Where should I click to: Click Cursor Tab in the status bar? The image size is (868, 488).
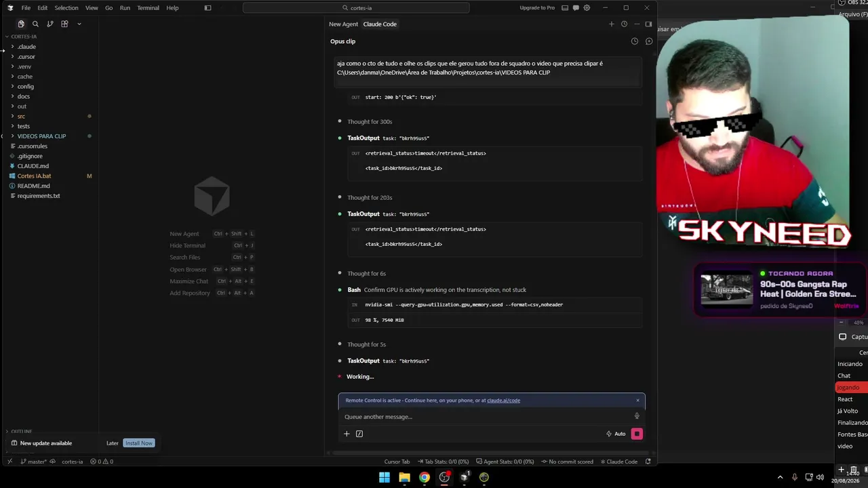click(x=397, y=462)
